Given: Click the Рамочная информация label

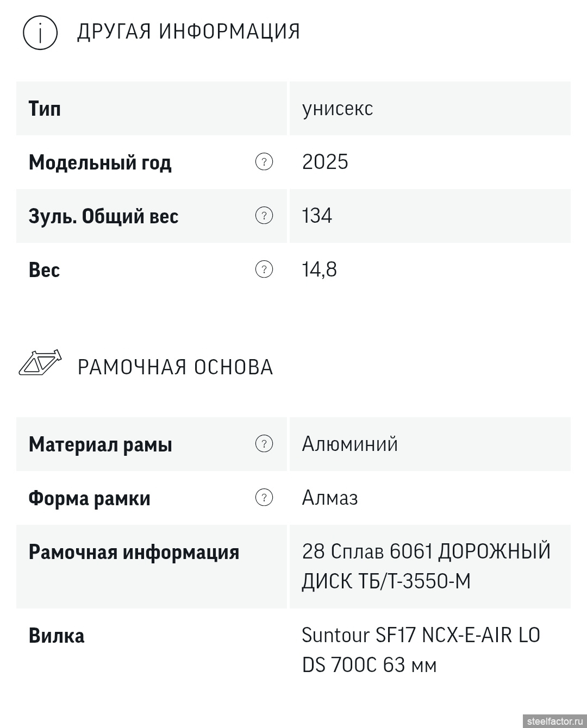Looking at the screenshot, I should click(x=134, y=552).
